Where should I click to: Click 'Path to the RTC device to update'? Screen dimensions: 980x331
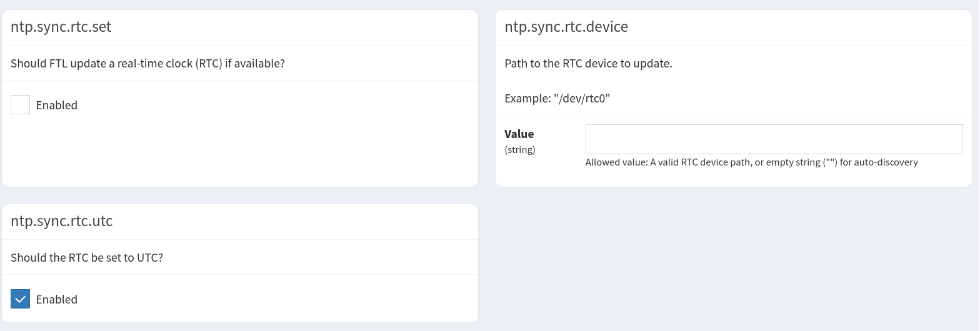point(588,63)
